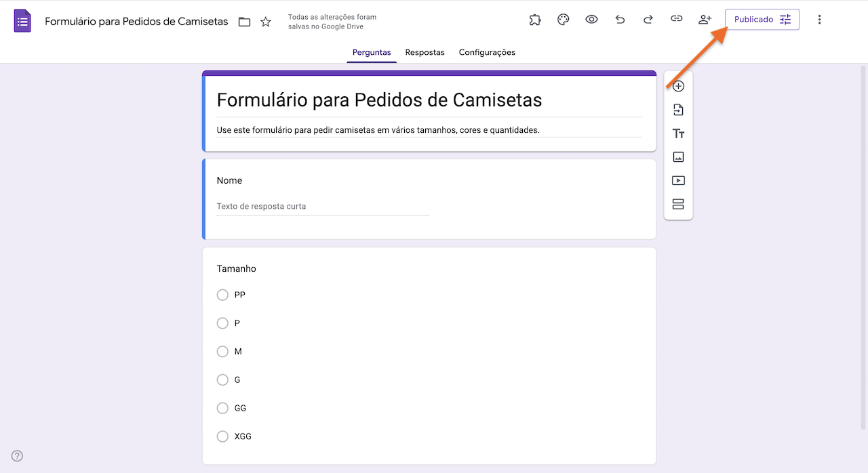Image resolution: width=868 pixels, height=473 pixels.
Task: Open the Configurações tab
Action: point(488,52)
